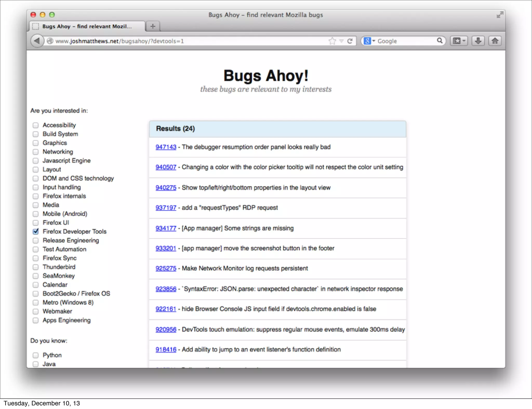Open bug 947143 link
Image resolution: width=532 pixels, height=409 pixels.
pos(166,147)
